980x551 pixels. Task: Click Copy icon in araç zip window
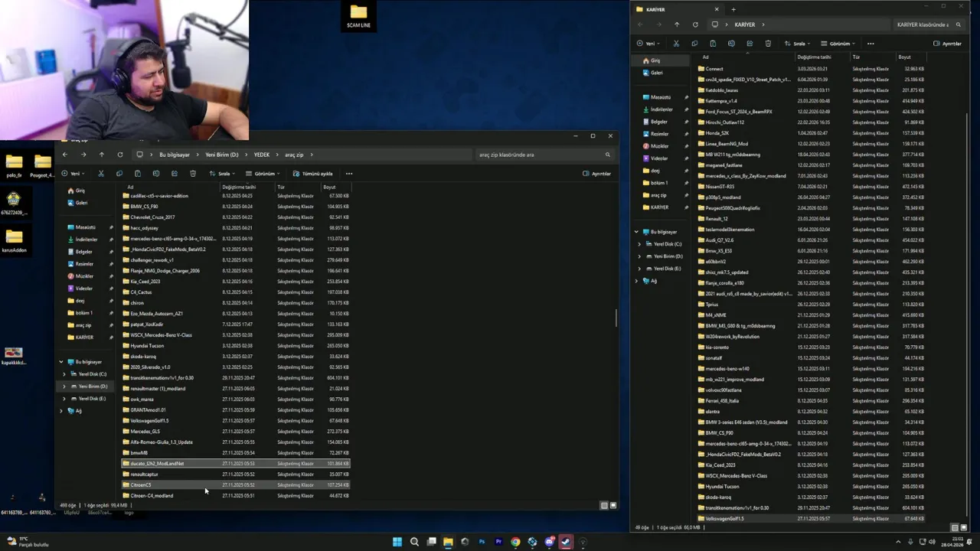(119, 174)
